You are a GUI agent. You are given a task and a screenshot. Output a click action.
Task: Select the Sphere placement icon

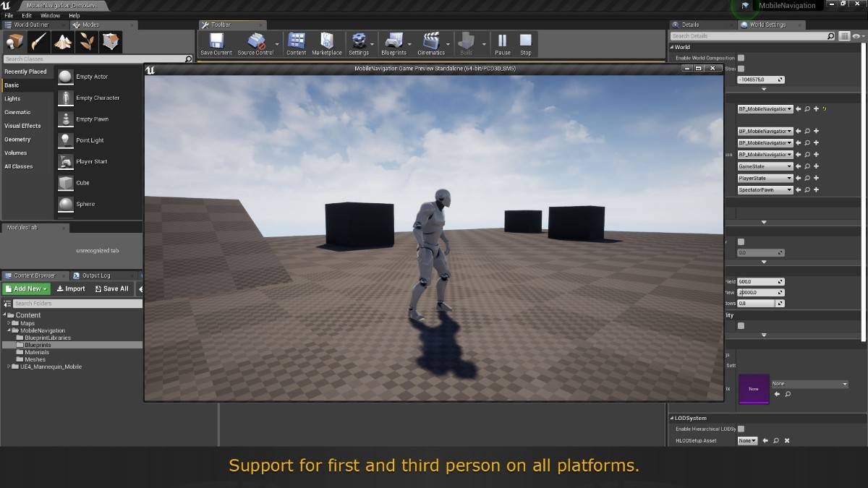point(66,204)
